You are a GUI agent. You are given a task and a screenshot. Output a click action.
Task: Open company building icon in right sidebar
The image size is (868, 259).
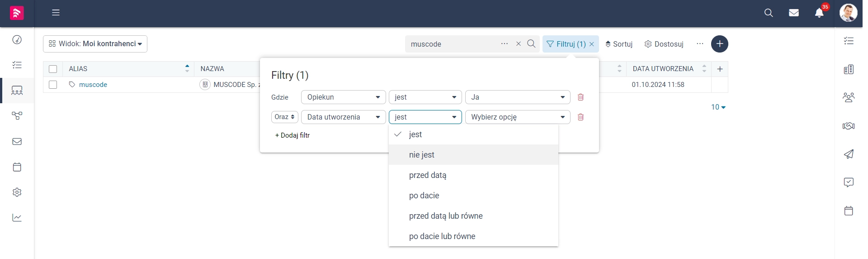(x=849, y=69)
